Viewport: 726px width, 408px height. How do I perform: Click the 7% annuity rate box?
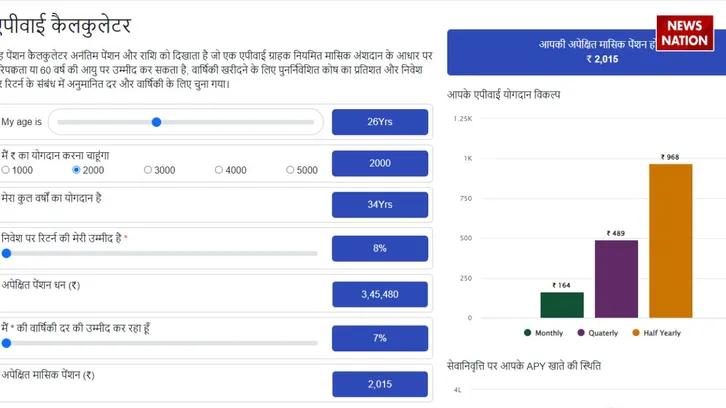[x=380, y=338]
